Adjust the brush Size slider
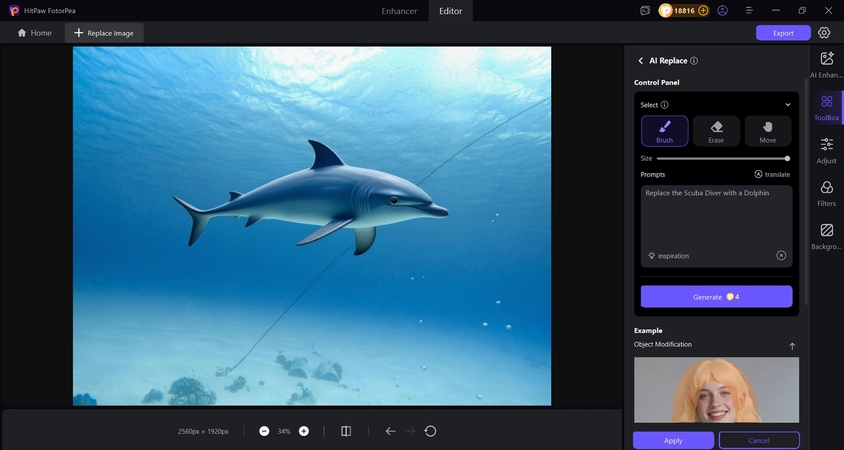The width and height of the screenshot is (844, 450). pos(722,158)
